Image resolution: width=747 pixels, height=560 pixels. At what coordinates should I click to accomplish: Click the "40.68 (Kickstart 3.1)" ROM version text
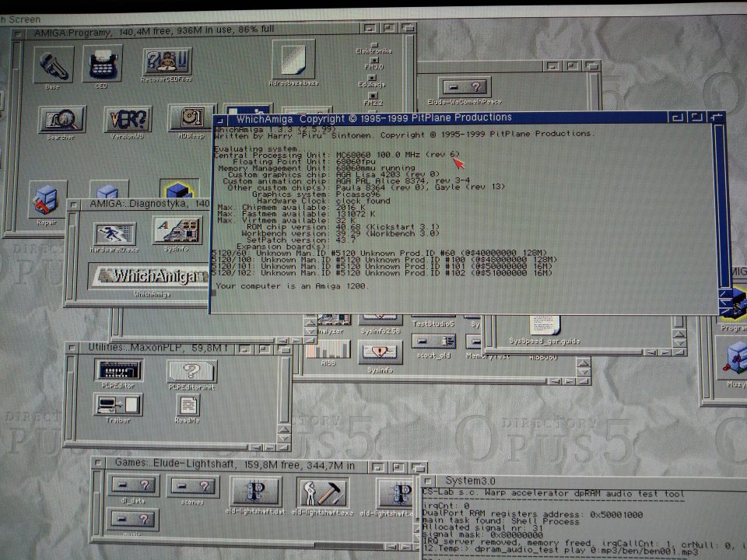click(388, 227)
